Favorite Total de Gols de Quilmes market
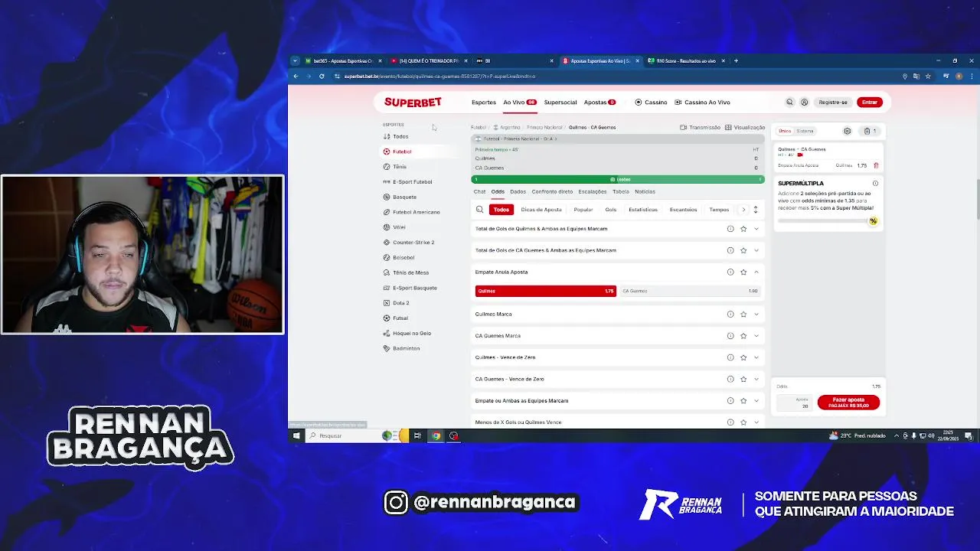Screen dimensions: 980x551 point(743,229)
